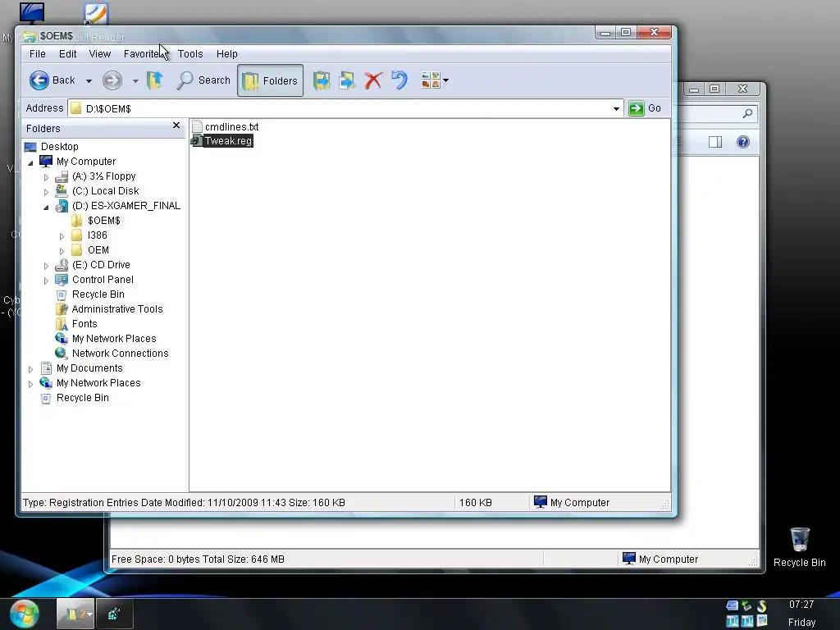Click search magnifier in background window
This screenshot has height=630, width=840.
pos(747,113)
